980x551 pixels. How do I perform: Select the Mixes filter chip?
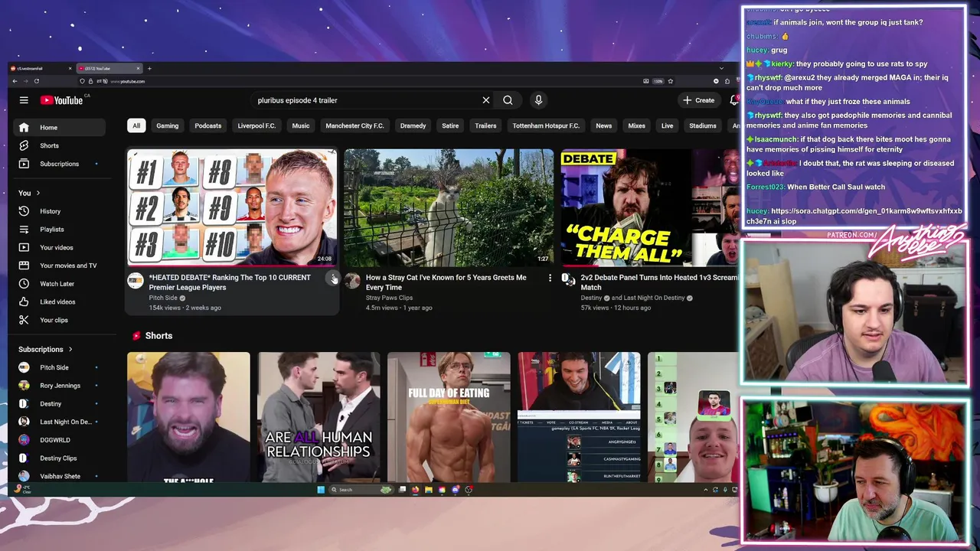(637, 126)
